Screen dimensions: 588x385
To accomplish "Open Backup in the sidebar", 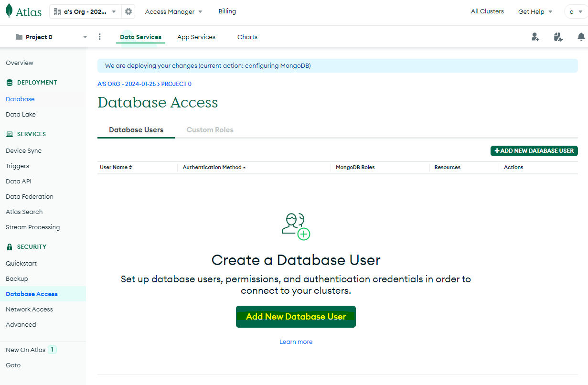I will point(17,278).
